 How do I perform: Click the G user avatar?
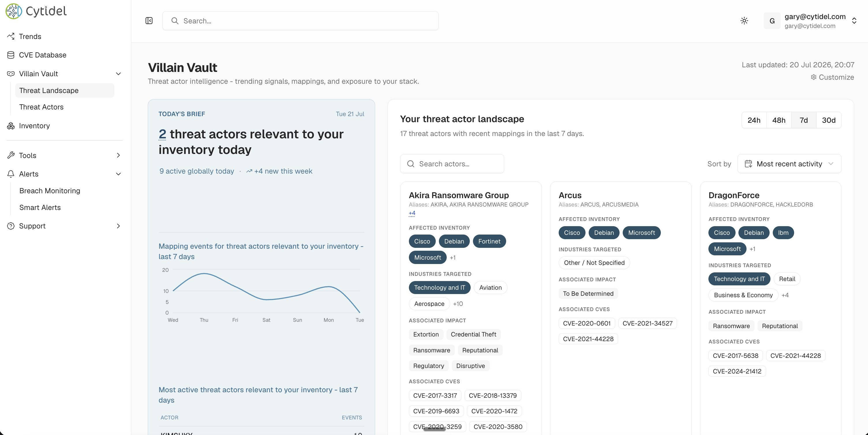click(772, 21)
